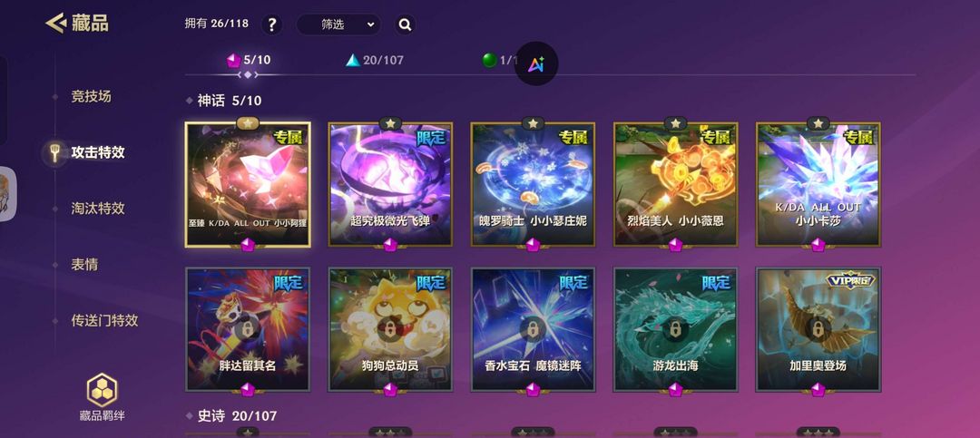The width and height of the screenshot is (980, 438).
Task: Select the pink gem 5/10 tab
Action: (248, 60)
